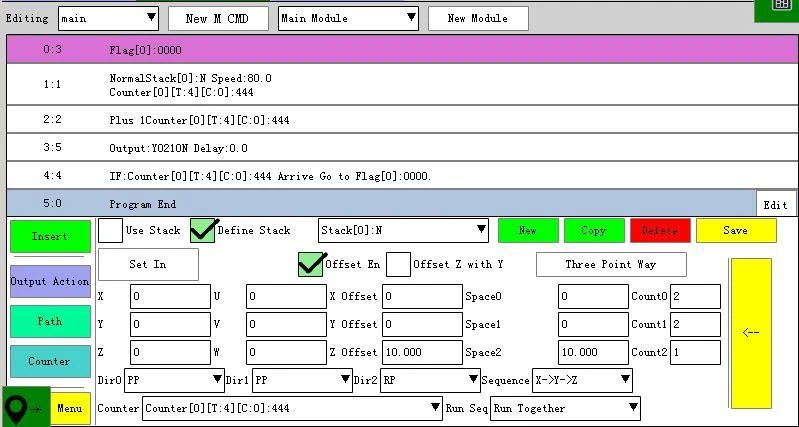Open the Dir0 PP dropdown

tap(174, 380)
